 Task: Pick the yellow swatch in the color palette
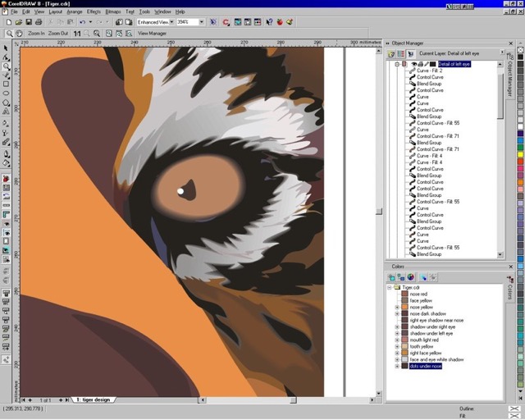pos(520,154)
